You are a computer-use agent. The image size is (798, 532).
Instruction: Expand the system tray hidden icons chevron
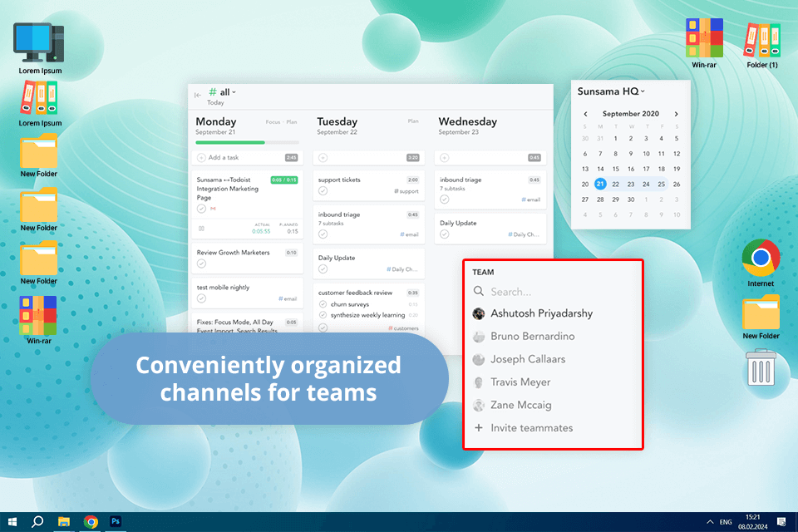[x=709, y=522]
